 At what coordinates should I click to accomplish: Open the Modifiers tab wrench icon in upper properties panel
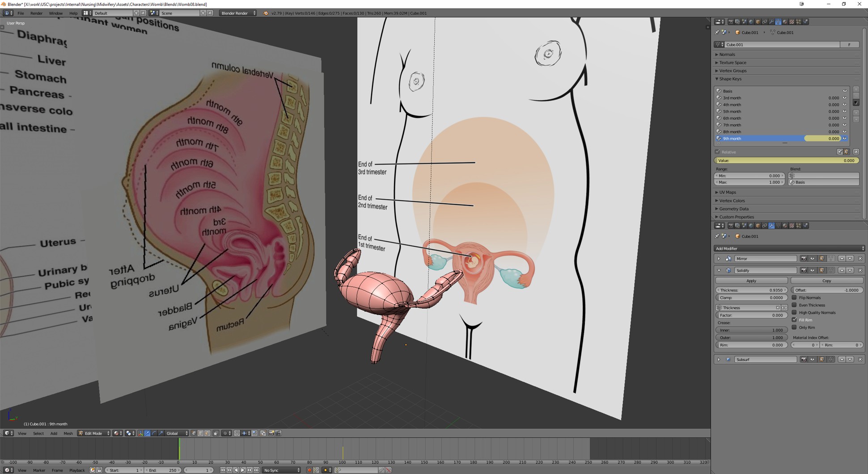click(x=771, y=21)
